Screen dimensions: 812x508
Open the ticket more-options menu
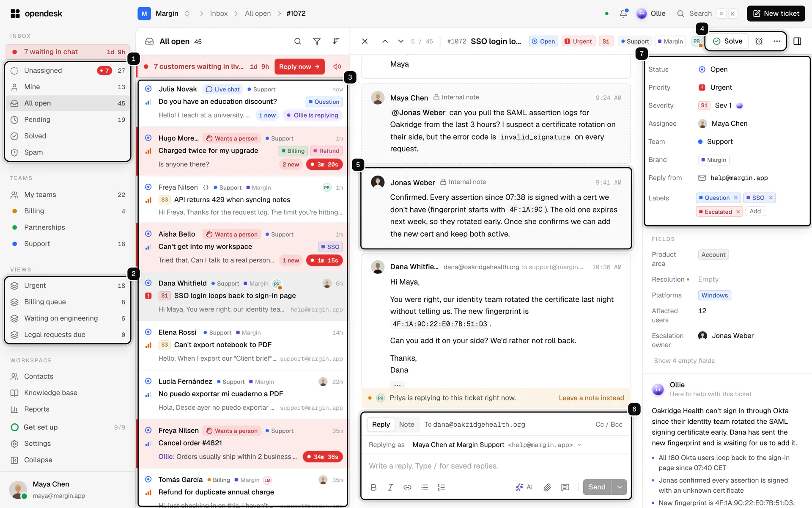[777, 41]
